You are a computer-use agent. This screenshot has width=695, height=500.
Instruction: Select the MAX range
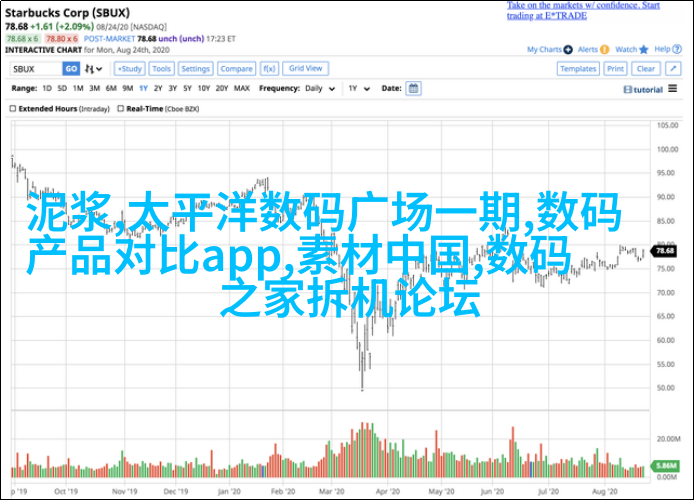click(x=242, y=89)
